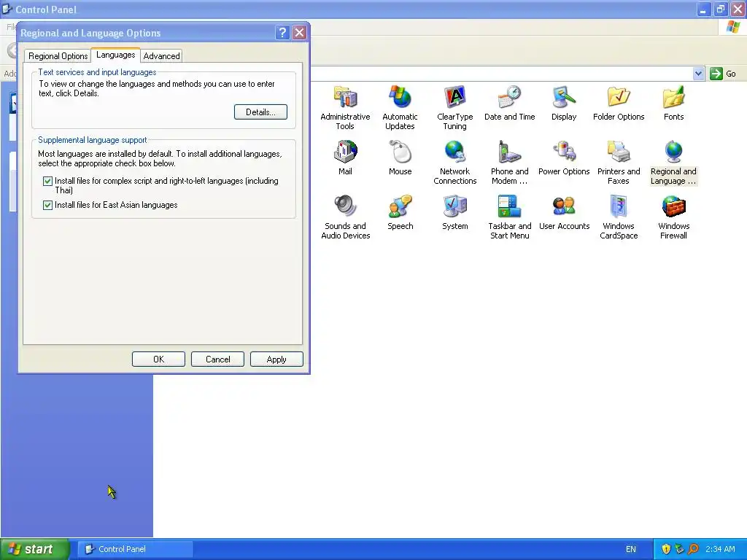Switch to the Advanced tab
The height and width of the screenshot is (560, 747).
(x=161, y=55)
